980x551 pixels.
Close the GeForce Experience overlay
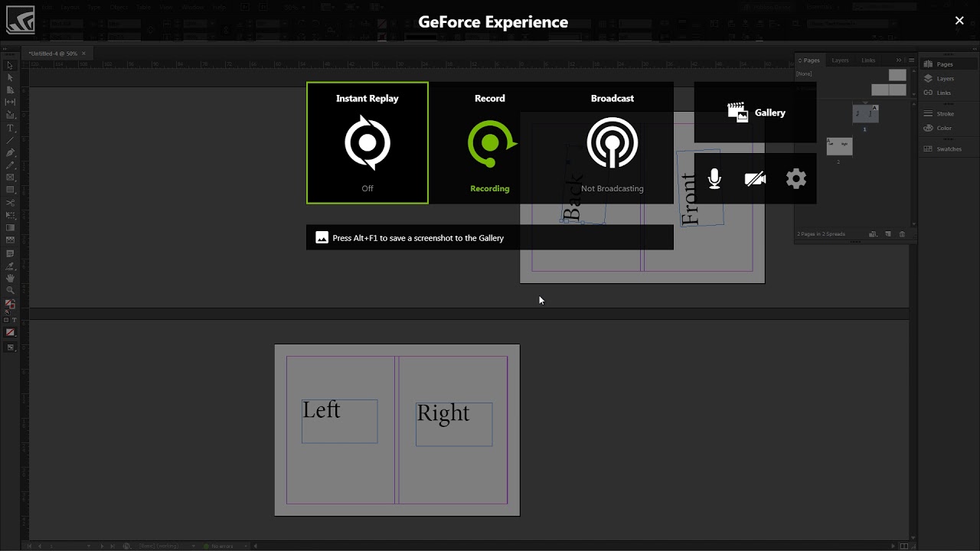pyautogui.click(x=959, y=21)
